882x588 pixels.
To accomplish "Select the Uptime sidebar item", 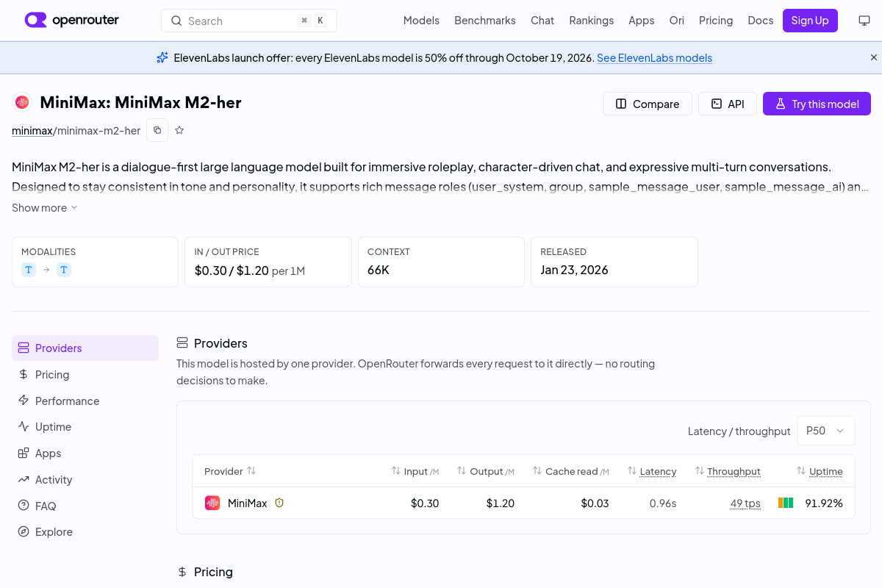I will [85, 427].
